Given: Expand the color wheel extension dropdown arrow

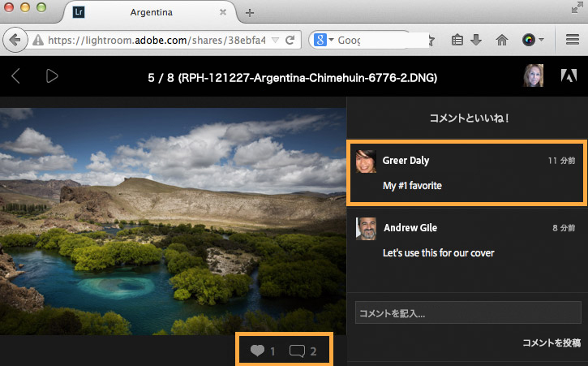Looking at the screenshot, I should [541, 40].
